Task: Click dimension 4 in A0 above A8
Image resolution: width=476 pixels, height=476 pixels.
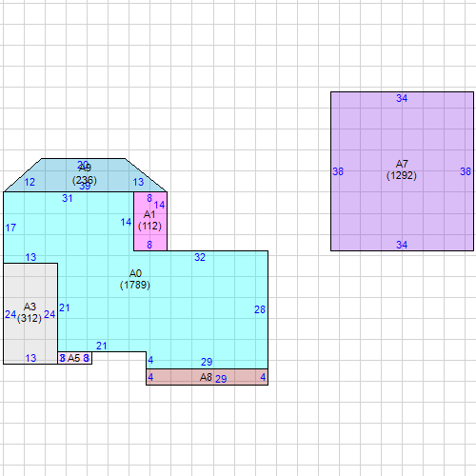Action: [150, 360]
